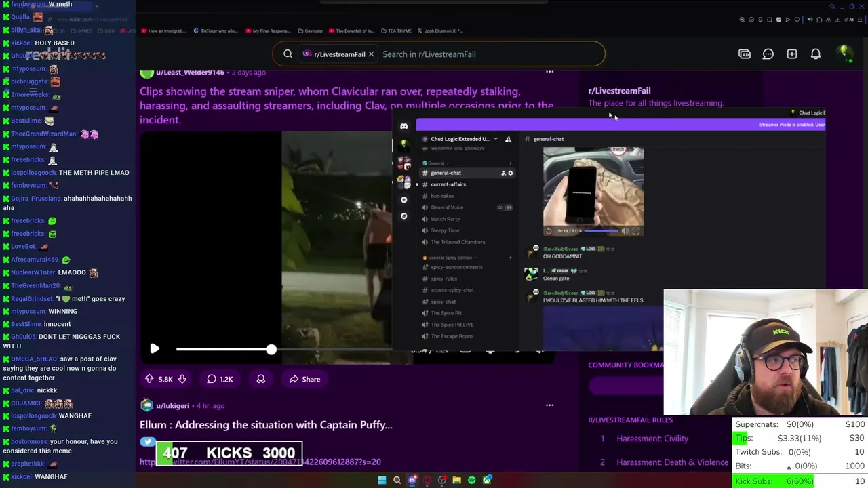Open Reddit chat bubble icon
Image resolution: width=868 pixels, height=488 pixels.
768,54
